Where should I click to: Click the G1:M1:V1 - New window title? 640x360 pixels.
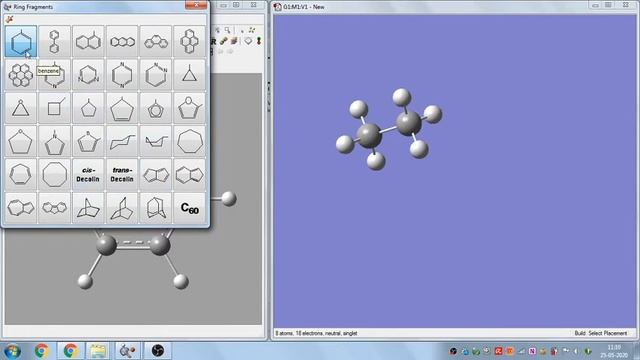coord(304,7)
